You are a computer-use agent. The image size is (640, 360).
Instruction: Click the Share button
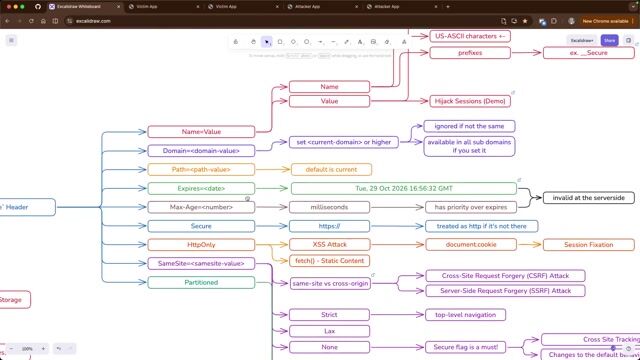(609, 40)
